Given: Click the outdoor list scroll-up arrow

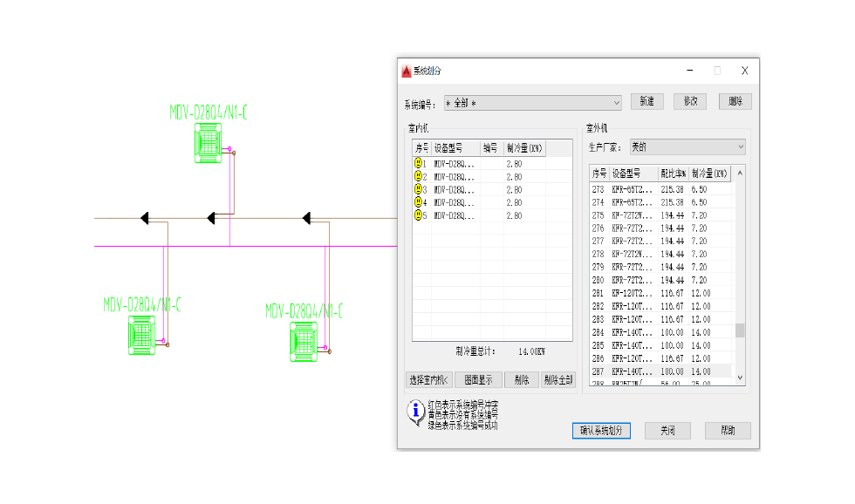Looking at the screenshot, I should coord(740,173).
